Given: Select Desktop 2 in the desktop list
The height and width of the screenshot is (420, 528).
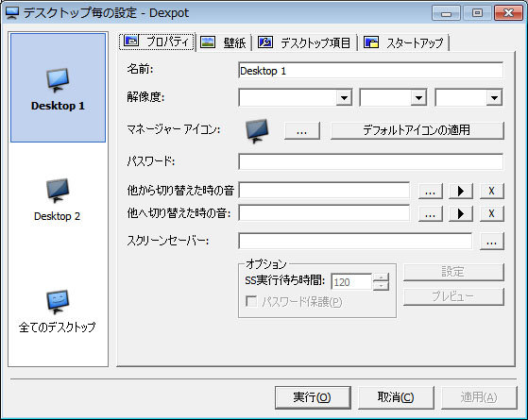Looking at the screenshot, I should point(58,199).
